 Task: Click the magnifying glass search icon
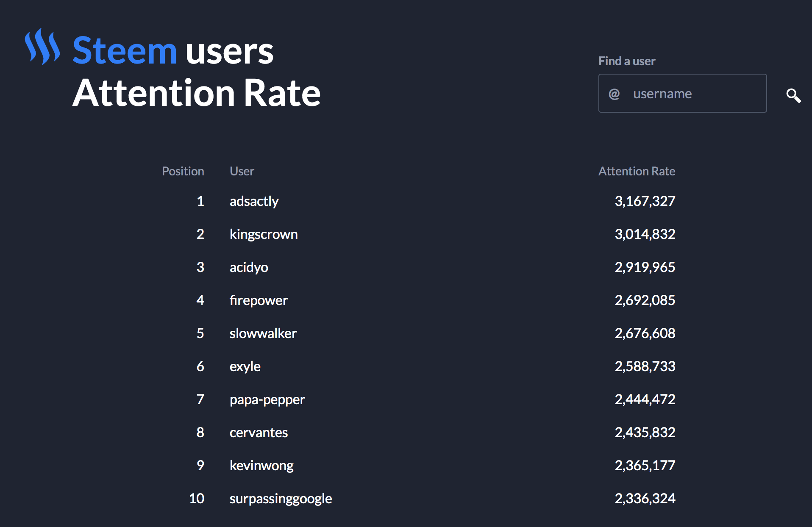[793, 96]
